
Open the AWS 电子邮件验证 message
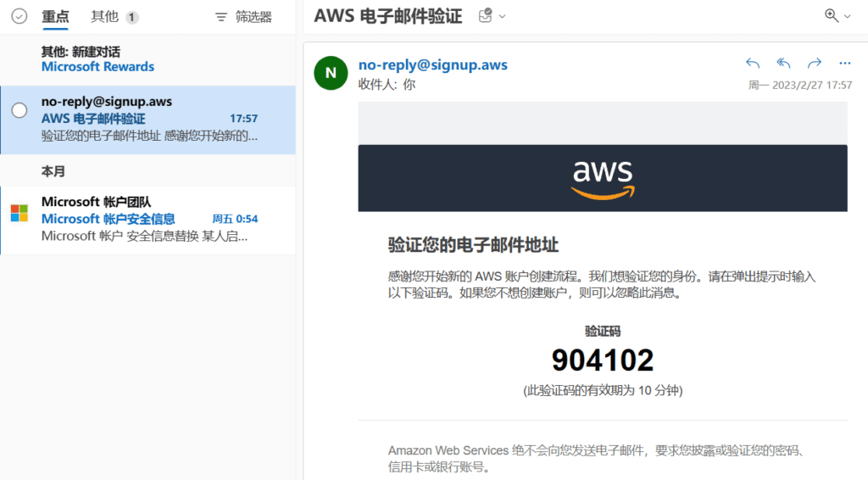148,120
